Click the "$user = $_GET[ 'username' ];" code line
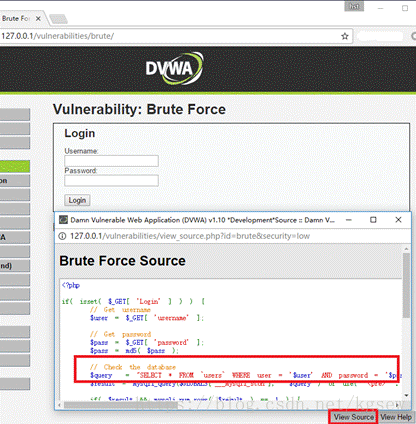Screen dimensions: 416x424 click(147, 318)
